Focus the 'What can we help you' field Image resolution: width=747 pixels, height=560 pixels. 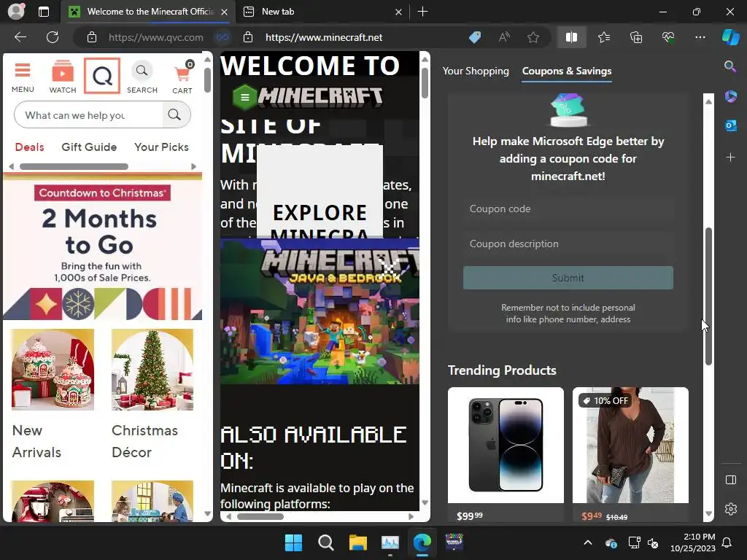[x=88, y=114]
